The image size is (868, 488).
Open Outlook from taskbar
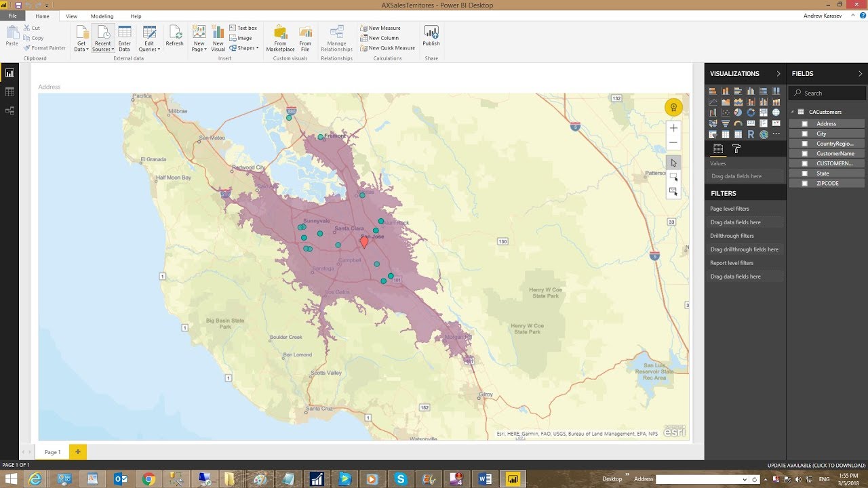[121, 479]
